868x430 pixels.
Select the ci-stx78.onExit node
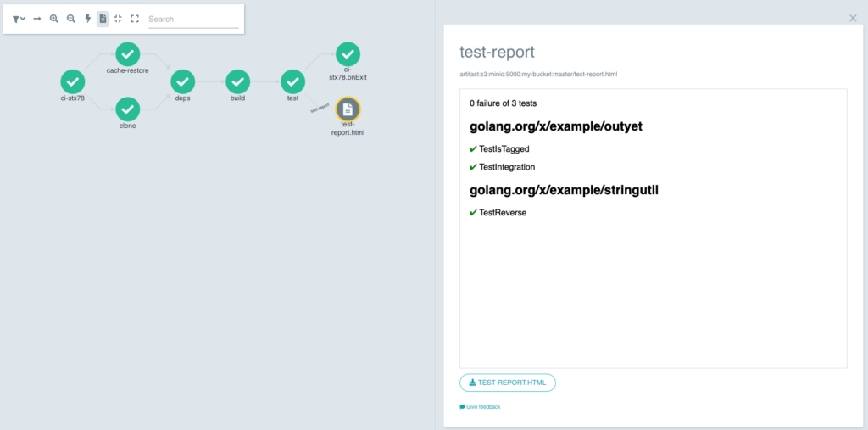pyautogui.click(x=348, y=54)
